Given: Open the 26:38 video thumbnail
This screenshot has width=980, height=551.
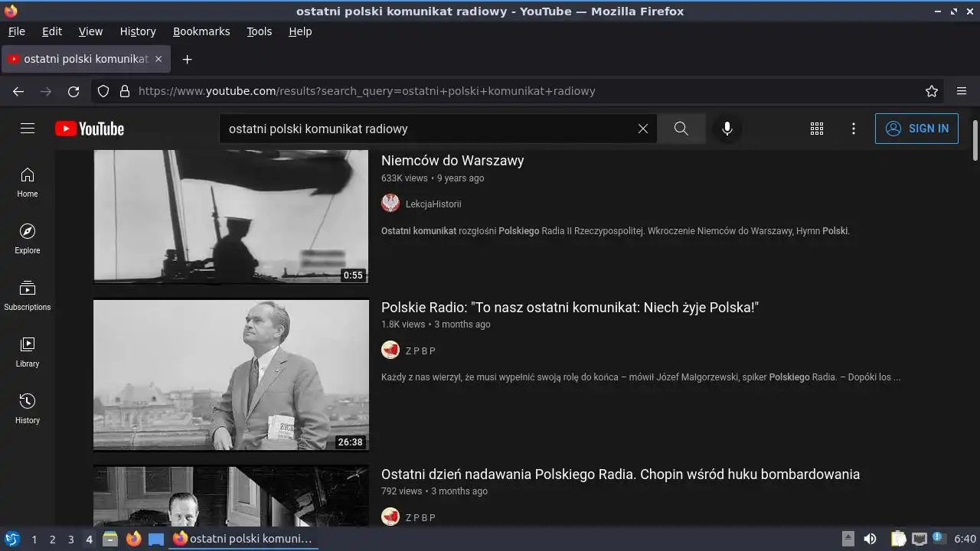Looking at the screenshot, I should 231,375.
